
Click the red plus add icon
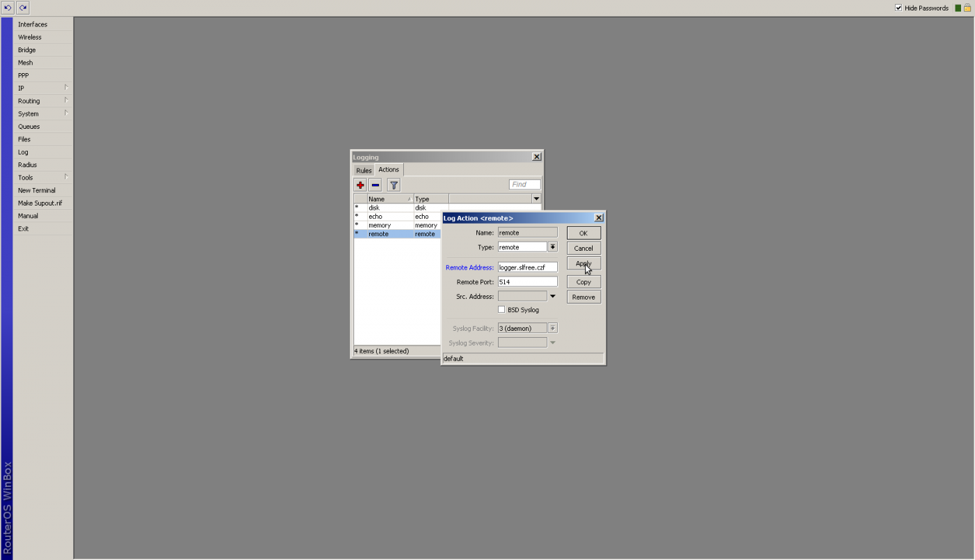[360, 185]
